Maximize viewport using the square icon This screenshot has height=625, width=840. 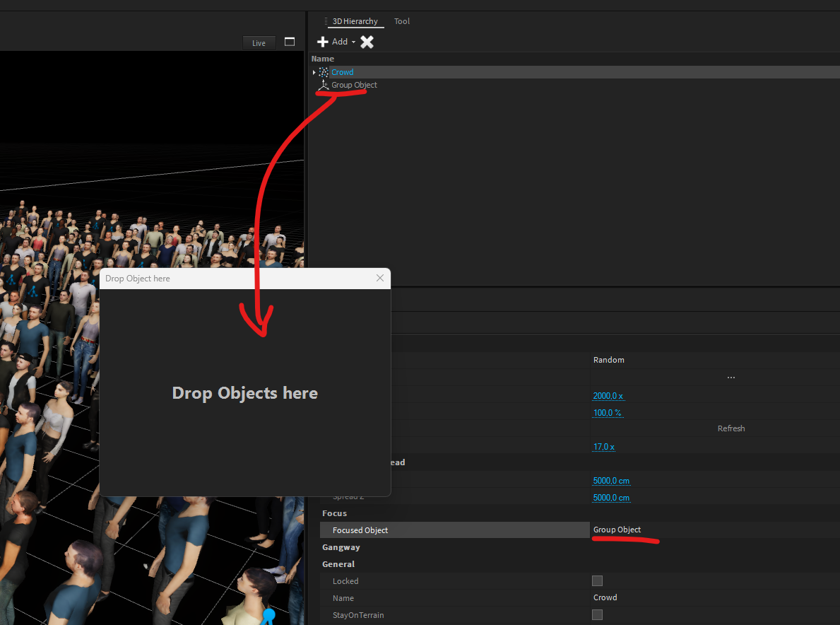click(289, 42)
